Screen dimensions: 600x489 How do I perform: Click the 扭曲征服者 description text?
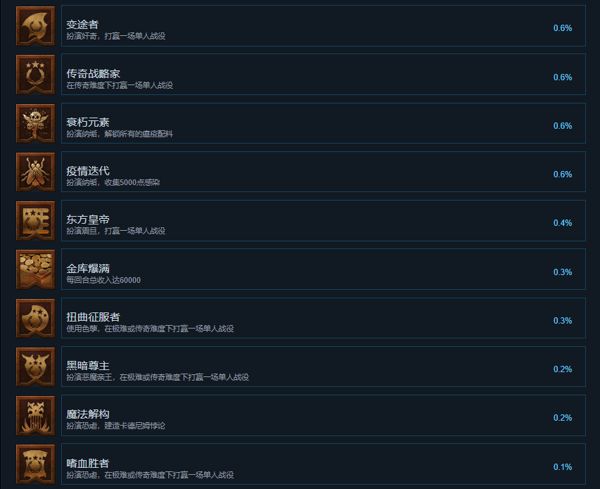click(150, 329)
